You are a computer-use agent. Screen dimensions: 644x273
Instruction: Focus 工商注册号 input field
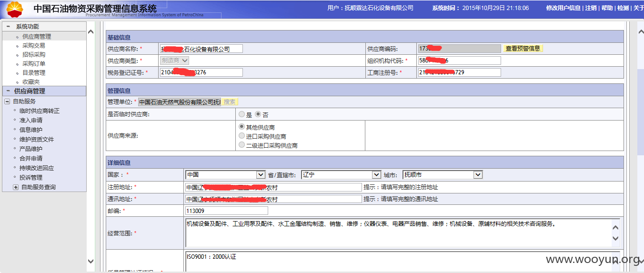pyautogui.click(x=460, y=72)
